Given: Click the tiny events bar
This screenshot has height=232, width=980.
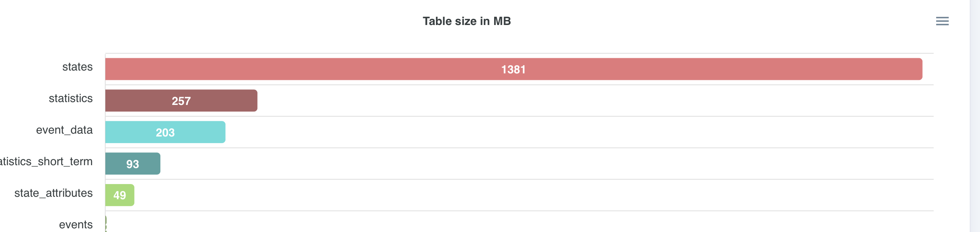Looking at the screenshot, I should 106,223.
